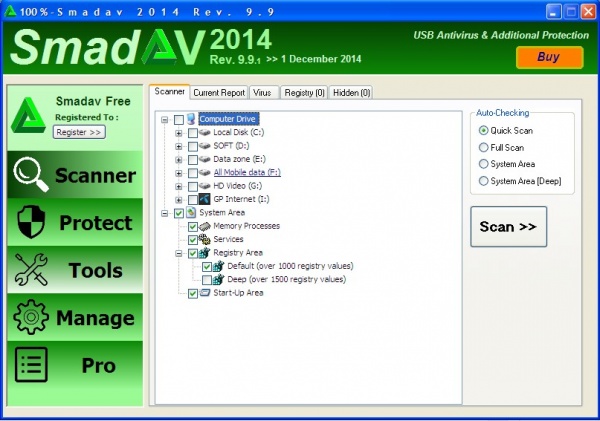
Task: Click the Computer Drive icon in tree
Action: pyautogui.click(x=191, y=119)
